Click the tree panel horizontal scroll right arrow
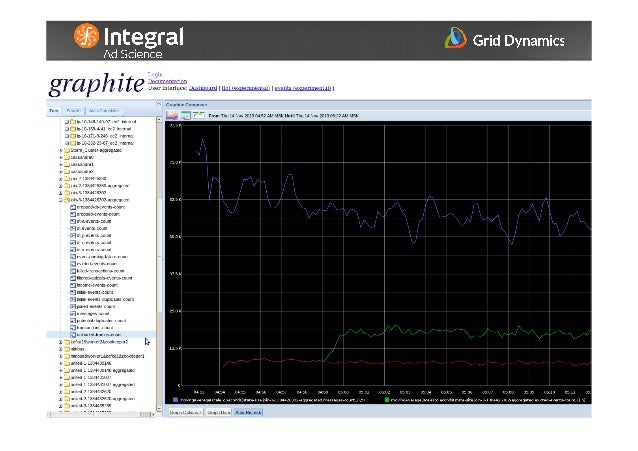Screen dimensions: 638x451 (153, 414)
